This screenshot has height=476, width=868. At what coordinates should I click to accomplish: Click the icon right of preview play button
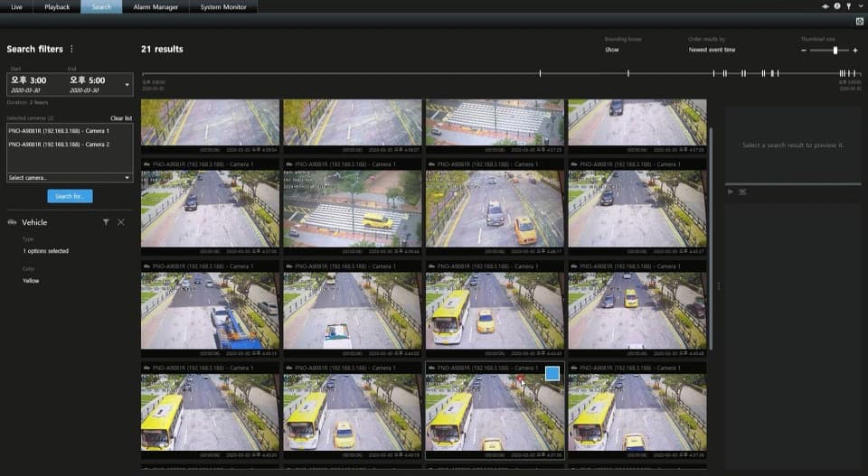tap(743, 191)
